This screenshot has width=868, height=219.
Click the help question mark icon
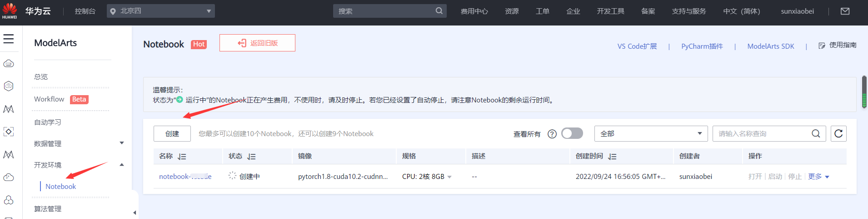click(x=552, y=134)
